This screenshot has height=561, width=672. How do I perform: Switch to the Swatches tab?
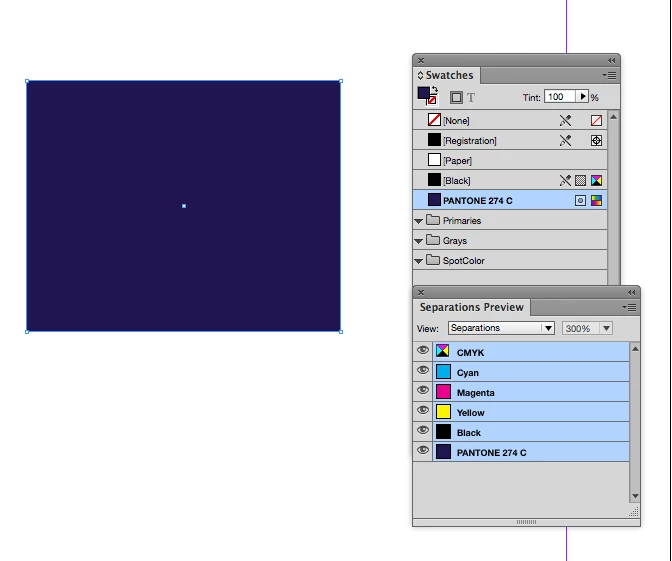click(x=446, y=75)
